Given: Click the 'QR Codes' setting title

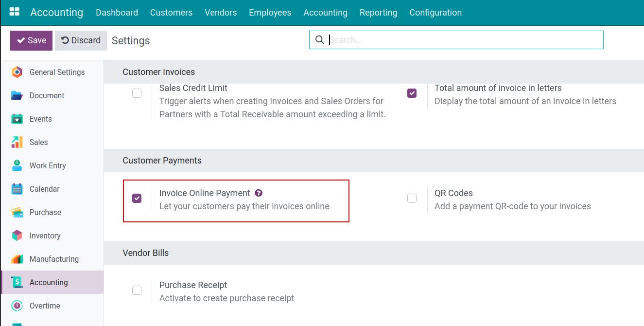Looking at the screenshot, I should click(453, 193).
